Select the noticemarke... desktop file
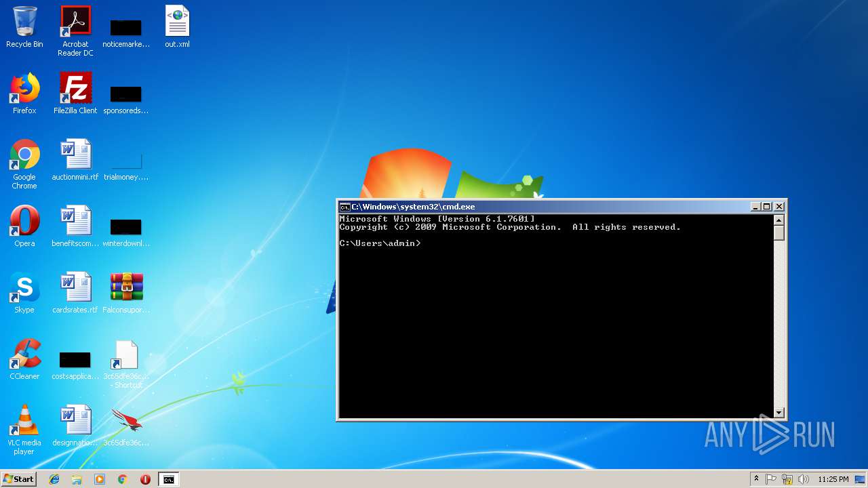 coord(126,33)
